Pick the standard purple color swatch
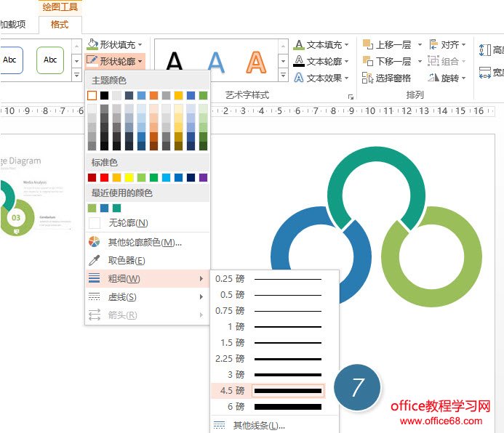The width and height of the screenshot is (504, 433). 203,177
